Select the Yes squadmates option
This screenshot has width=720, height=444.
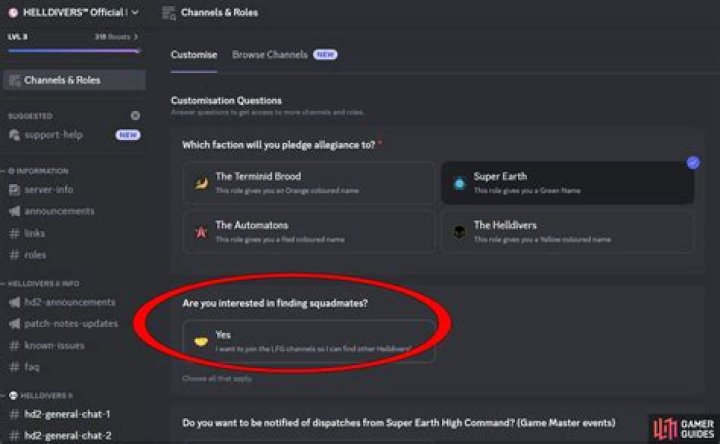308,341
